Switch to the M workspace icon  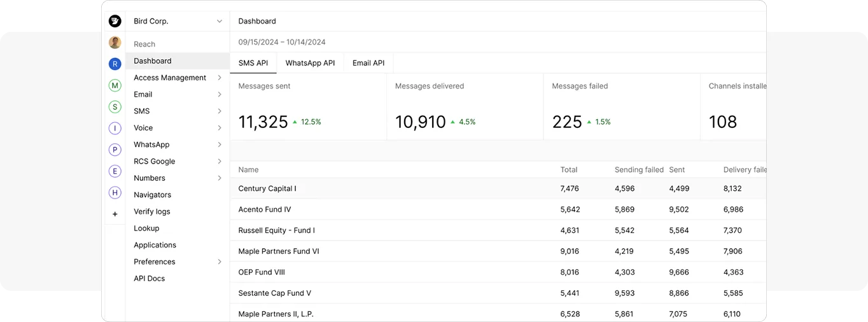point(115,85)
